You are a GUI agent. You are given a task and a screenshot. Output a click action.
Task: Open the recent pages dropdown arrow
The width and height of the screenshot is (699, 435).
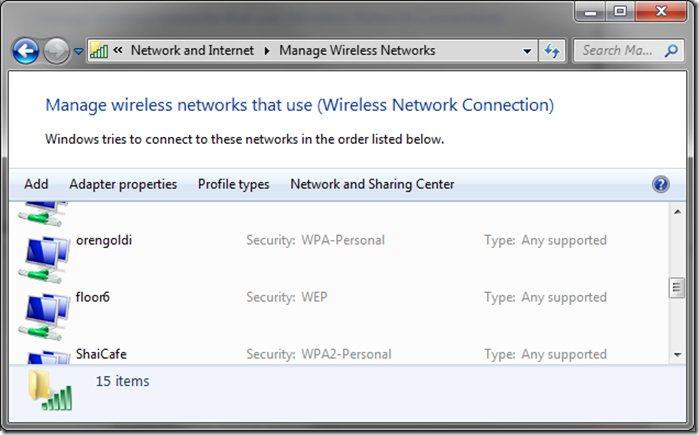pyautogui.click(x=78, y=51)
